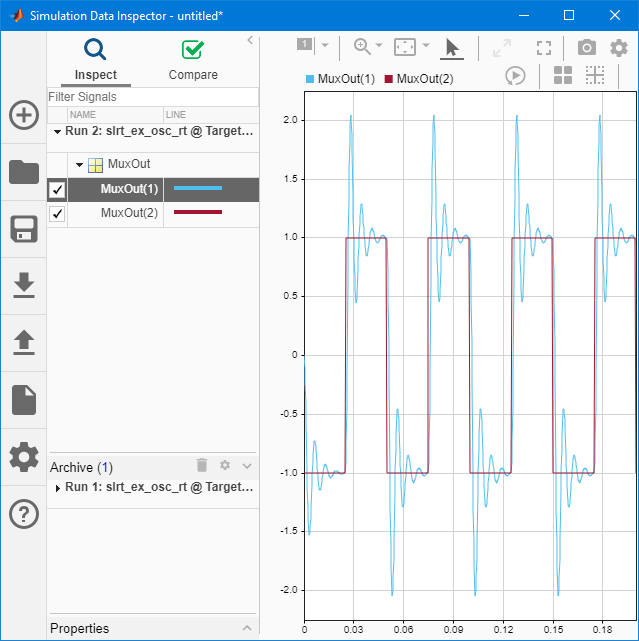Open the subplot layout dropdown arrow
The image size is (639, 641).
pyautogui.click(x=325, y=45)
